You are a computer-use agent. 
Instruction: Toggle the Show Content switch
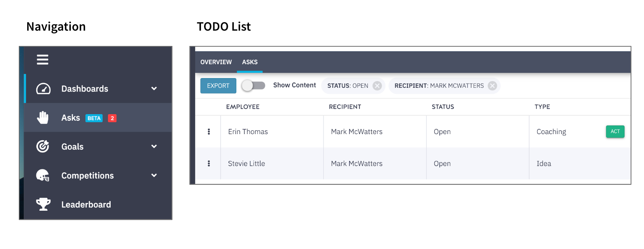[x=253, y=85]
